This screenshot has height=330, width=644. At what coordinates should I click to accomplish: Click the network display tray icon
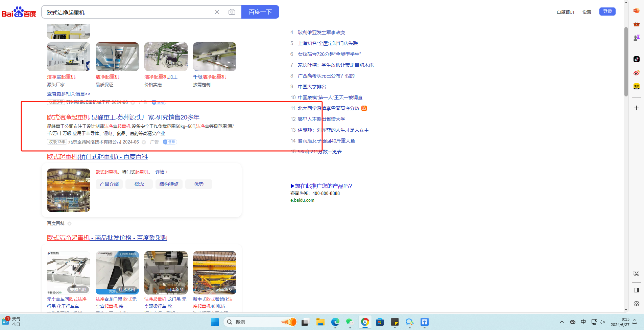(x=594, y=322)
